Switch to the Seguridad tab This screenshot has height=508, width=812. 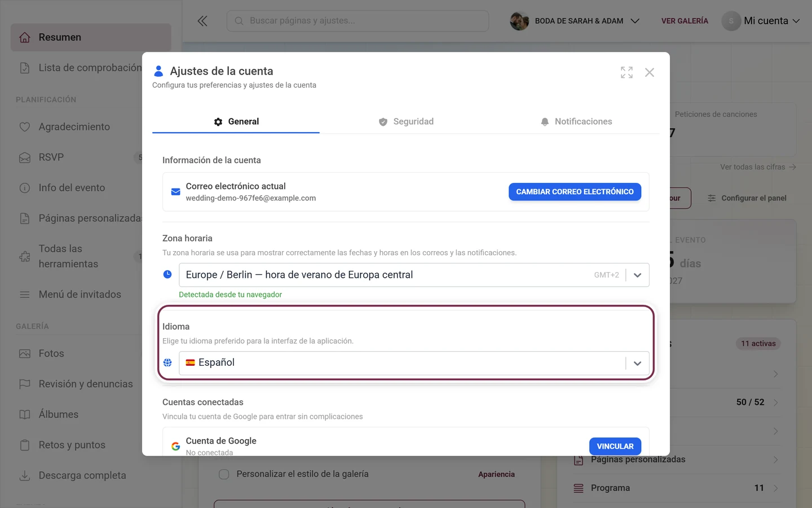point(405,122)
